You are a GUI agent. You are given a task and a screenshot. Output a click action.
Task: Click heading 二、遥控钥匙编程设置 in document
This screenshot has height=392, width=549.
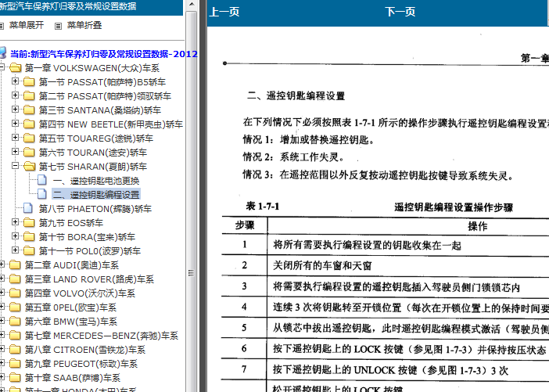[296, 95]
